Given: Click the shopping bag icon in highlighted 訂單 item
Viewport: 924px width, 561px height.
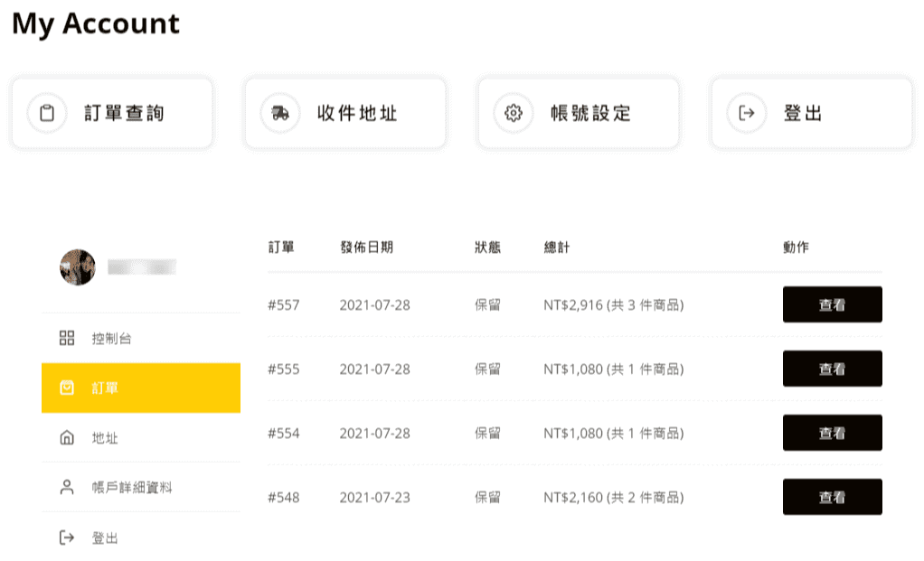Looking at the screenshot, I should click(67, 388).
